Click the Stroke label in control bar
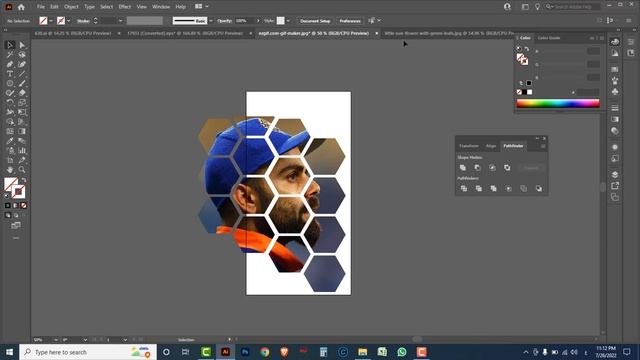 tap(83, 21)
